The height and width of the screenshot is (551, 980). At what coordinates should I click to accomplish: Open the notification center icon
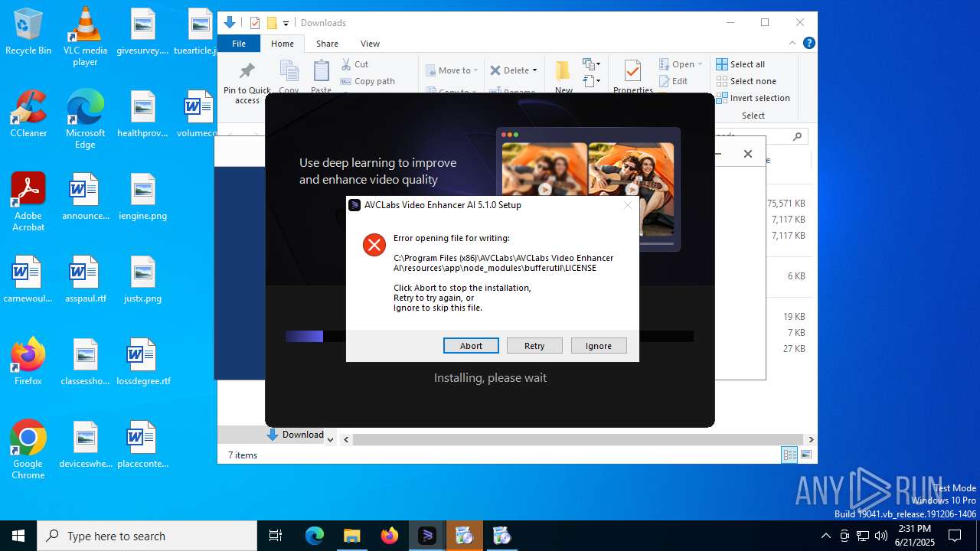955,536
